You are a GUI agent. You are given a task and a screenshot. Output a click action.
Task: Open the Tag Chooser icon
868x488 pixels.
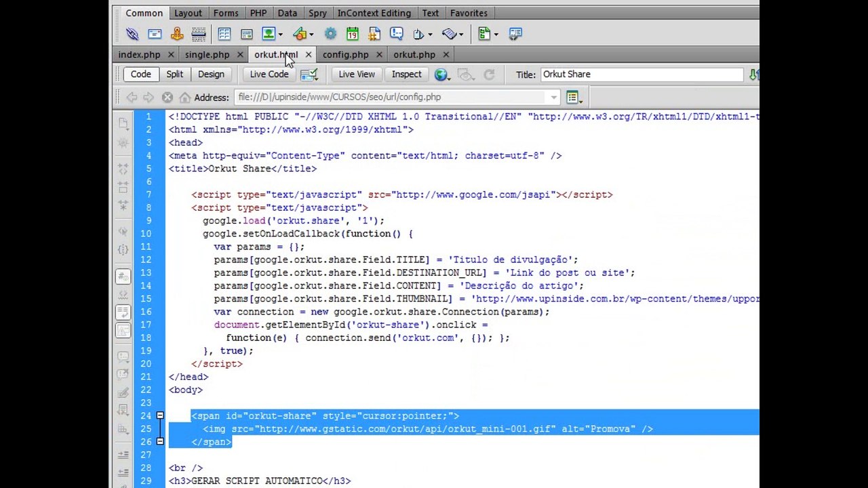pyautogui.click(x=515, y=34)
